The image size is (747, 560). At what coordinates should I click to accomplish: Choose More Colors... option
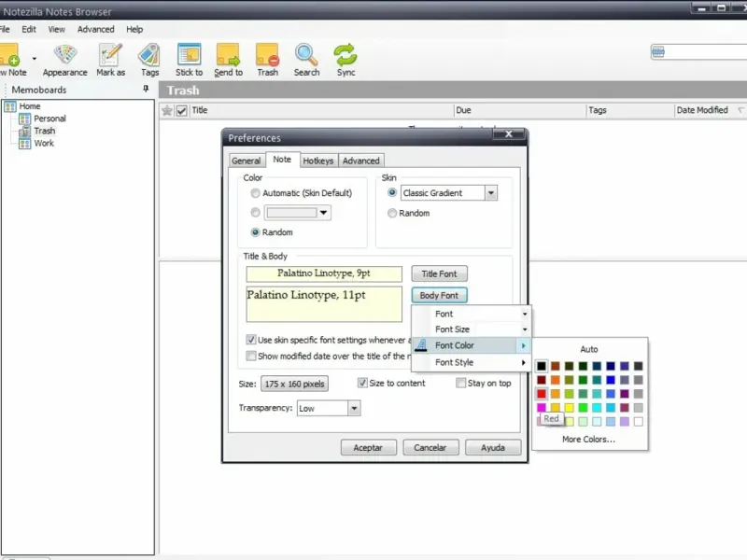pyautogui.click(x=589, y=439)
